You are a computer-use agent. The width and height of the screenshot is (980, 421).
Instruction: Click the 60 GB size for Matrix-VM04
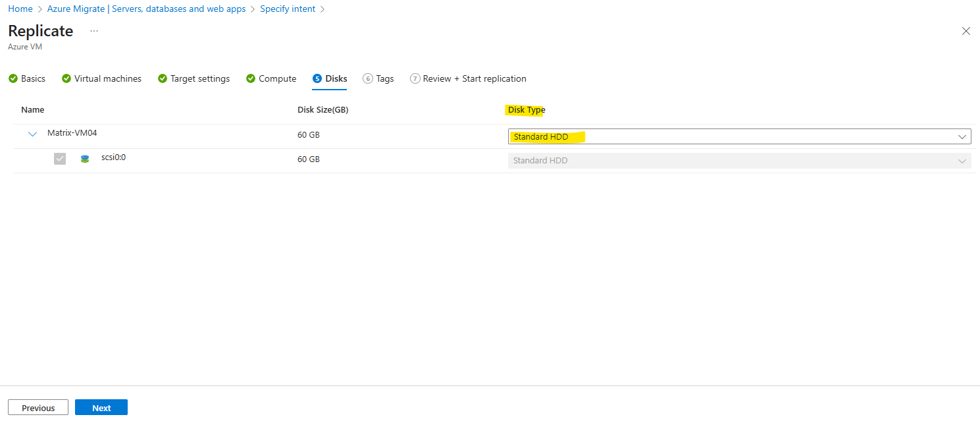pyautogui.click(x=309, y=135)
